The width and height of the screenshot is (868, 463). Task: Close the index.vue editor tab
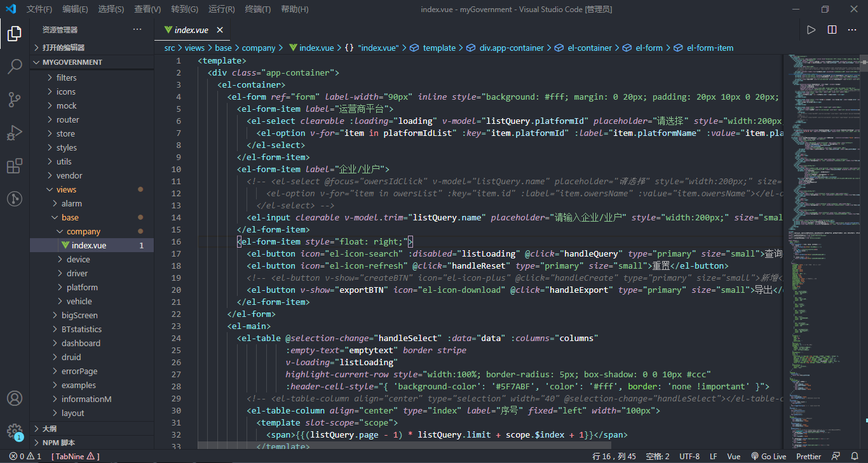(x=220, y=30)
